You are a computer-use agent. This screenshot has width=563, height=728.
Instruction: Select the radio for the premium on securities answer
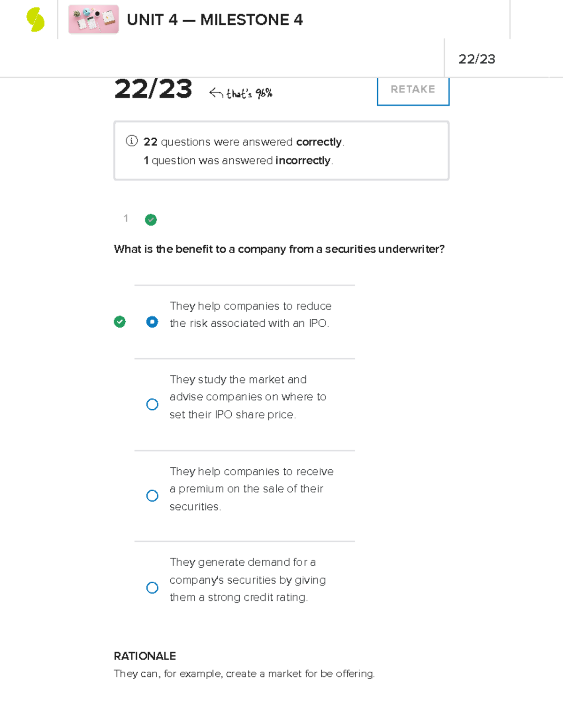coord(152,495)
